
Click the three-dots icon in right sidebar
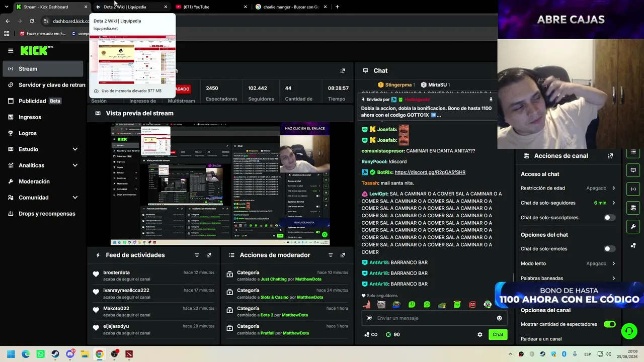pos(633,245)
